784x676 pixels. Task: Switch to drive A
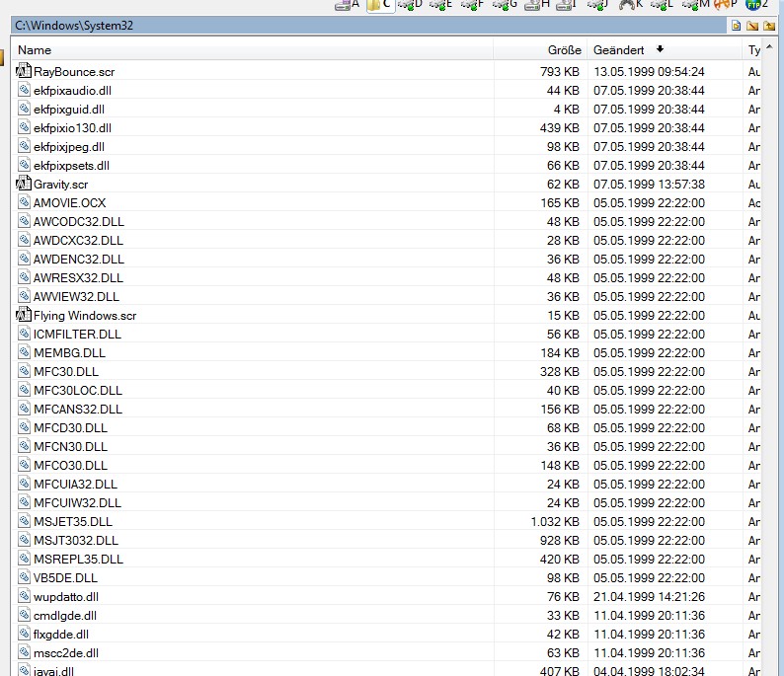(348, 5)
